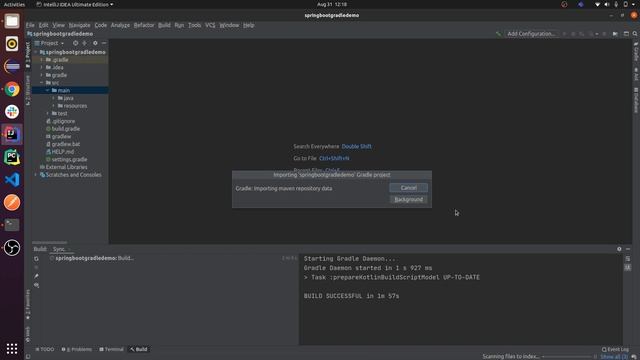Open the Gradle tool window on right edge
The height and width of the screenshot is (360, 640).
[636, 52]
